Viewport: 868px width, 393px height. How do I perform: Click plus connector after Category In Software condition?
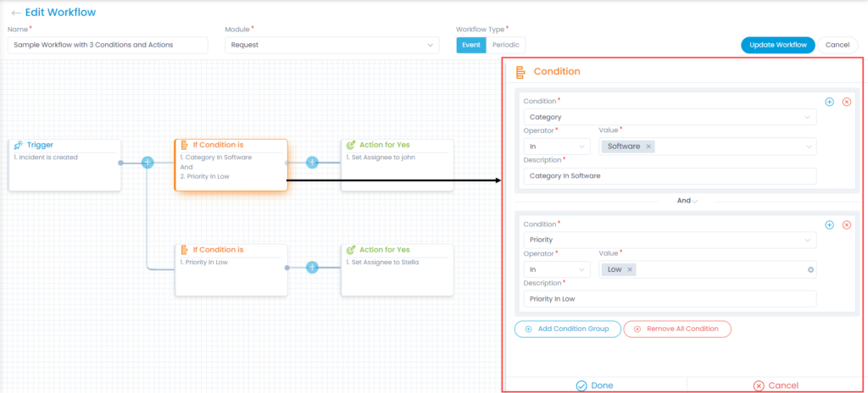(x=312, y=162)
